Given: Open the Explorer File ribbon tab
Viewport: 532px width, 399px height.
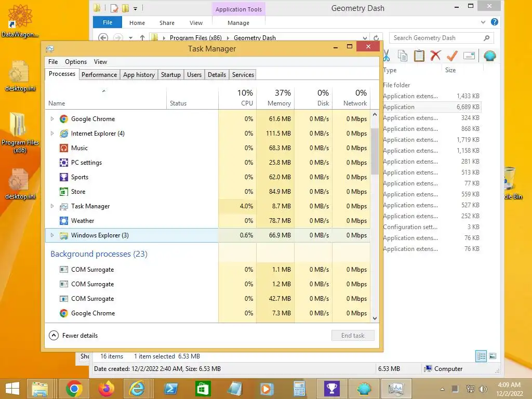Looking at the screenshot, I should 107,22.
